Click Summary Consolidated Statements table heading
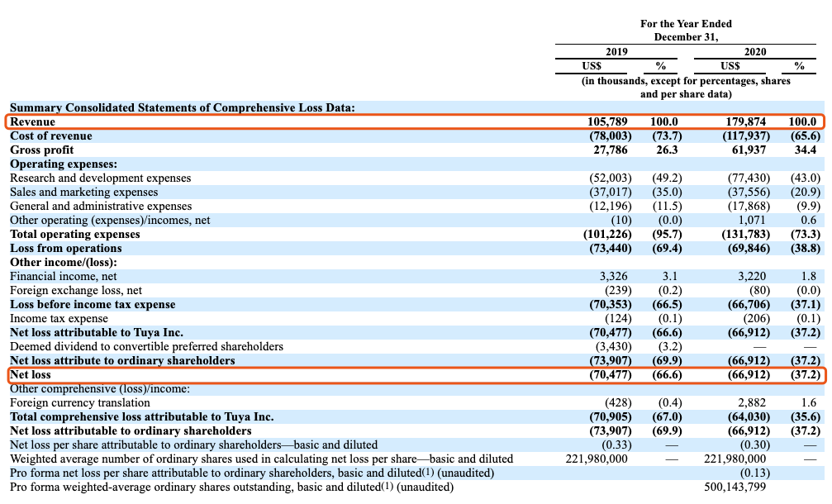Screen dimensions: 832x504 [x=182, y=107]
